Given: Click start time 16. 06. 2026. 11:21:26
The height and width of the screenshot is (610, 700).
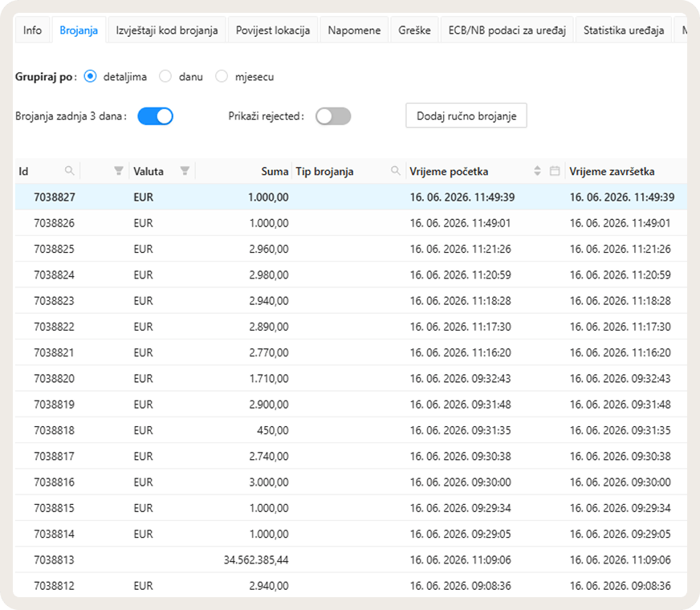Looking at the screenshot, I should coord(460,249).
